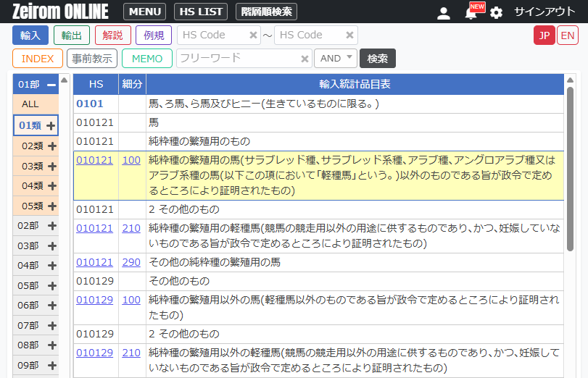Screen dimensions: 588x378
Task: Clear the フリーワード search field
Action: [x=305, y=59]
